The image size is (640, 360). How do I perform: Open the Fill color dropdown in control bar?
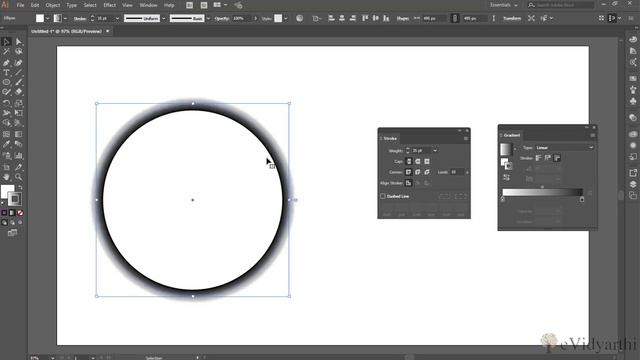[x=47, y=18]
